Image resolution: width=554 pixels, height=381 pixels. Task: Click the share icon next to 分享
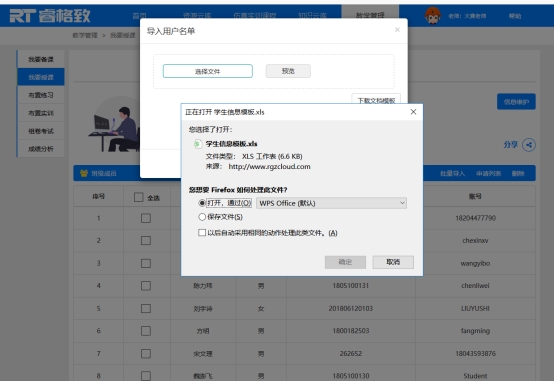[x=529, y=145]
